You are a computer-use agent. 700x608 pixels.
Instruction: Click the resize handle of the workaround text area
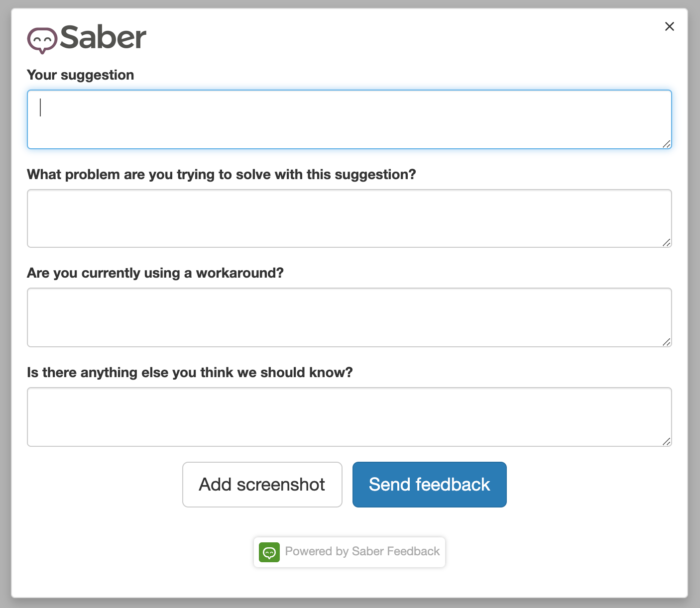[x=667, y=342]
